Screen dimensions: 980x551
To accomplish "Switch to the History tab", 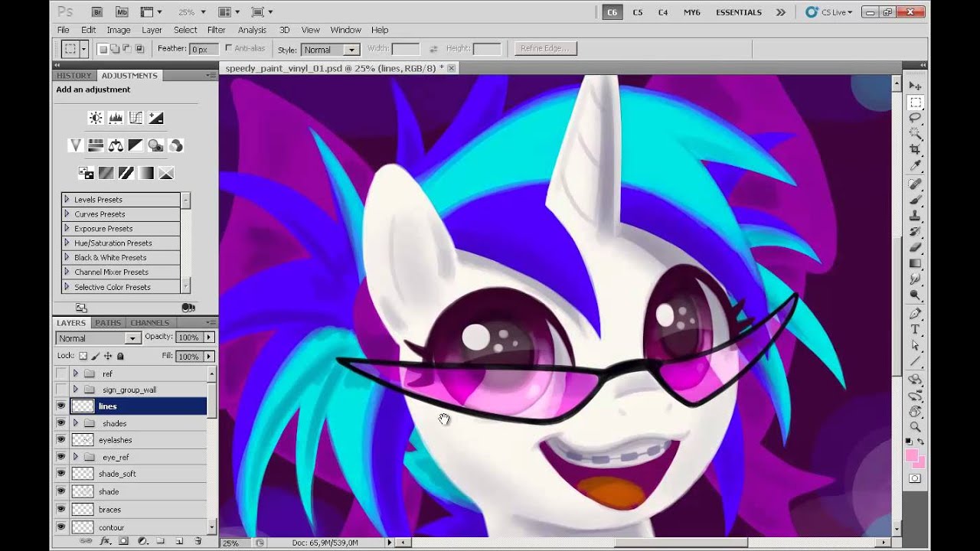I will pos(73,75).
